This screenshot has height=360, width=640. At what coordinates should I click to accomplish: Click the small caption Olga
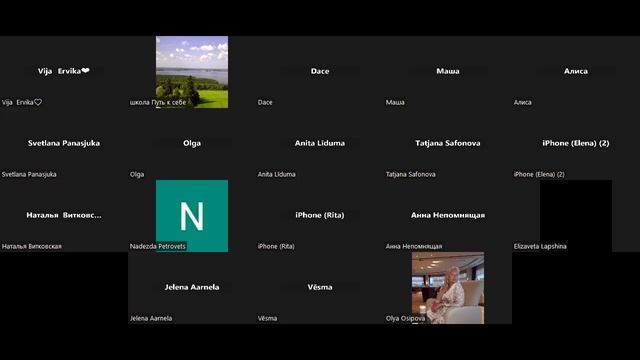point(137,174)
